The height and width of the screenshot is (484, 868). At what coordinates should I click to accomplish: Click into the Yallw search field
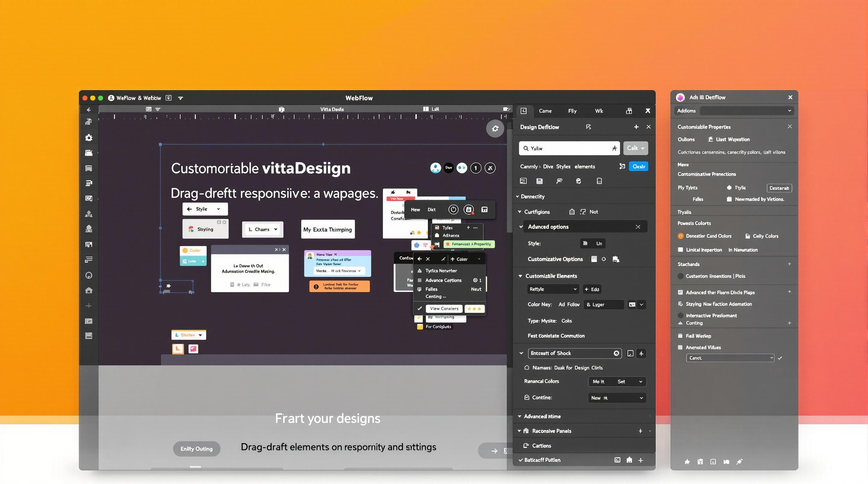tap(569, 148)
